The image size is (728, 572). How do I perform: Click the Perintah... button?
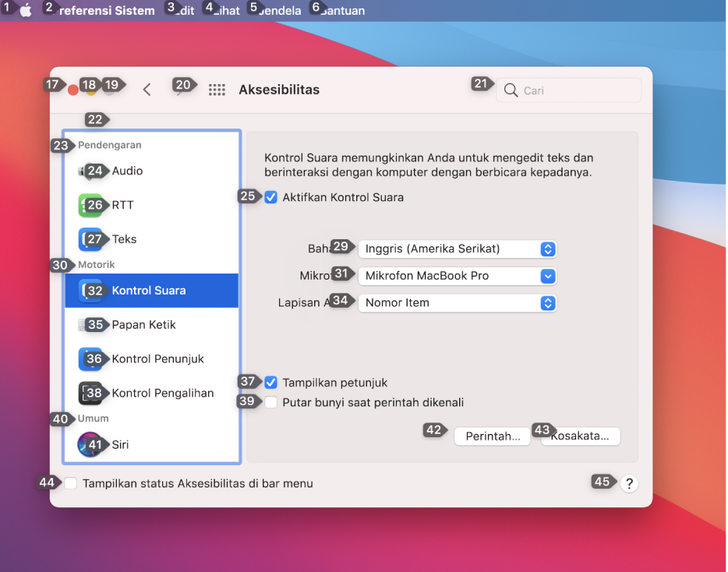pos(492,436)
